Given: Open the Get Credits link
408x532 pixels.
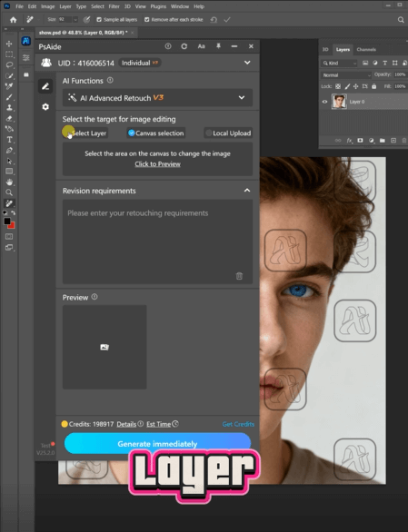Looking at the screenshot, I should tap(238, 424).
